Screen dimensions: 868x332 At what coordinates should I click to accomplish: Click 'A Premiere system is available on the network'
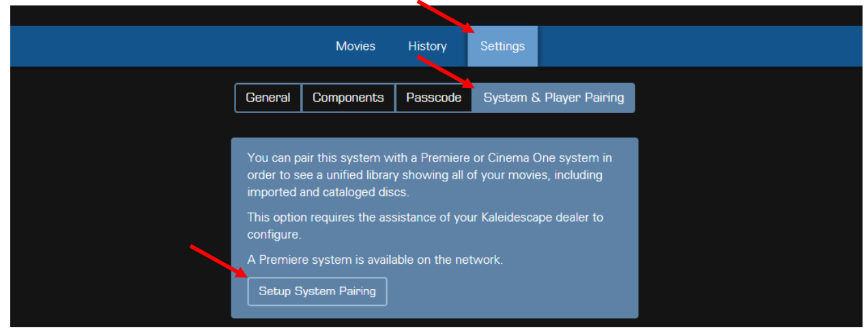pyautogui.click(x=375, y=260)
